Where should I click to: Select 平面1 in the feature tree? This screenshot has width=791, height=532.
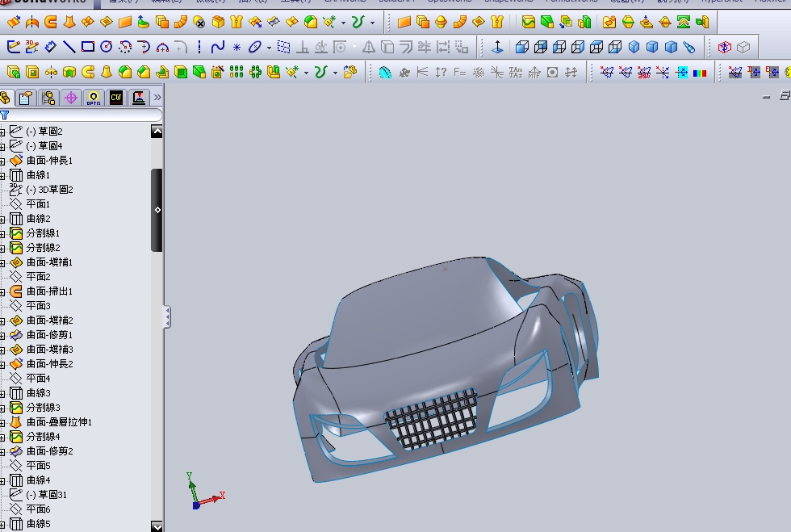[x=38, y=204]
